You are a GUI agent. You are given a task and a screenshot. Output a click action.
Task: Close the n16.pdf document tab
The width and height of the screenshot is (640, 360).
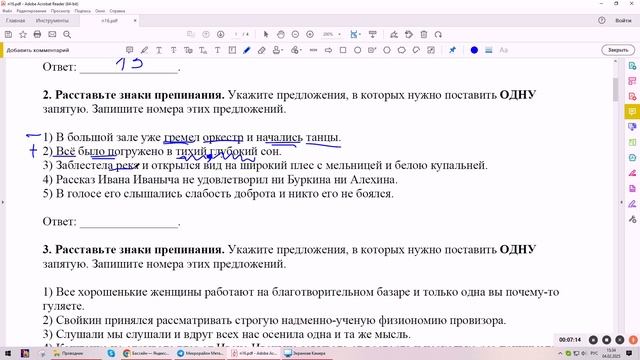point(135,20)
